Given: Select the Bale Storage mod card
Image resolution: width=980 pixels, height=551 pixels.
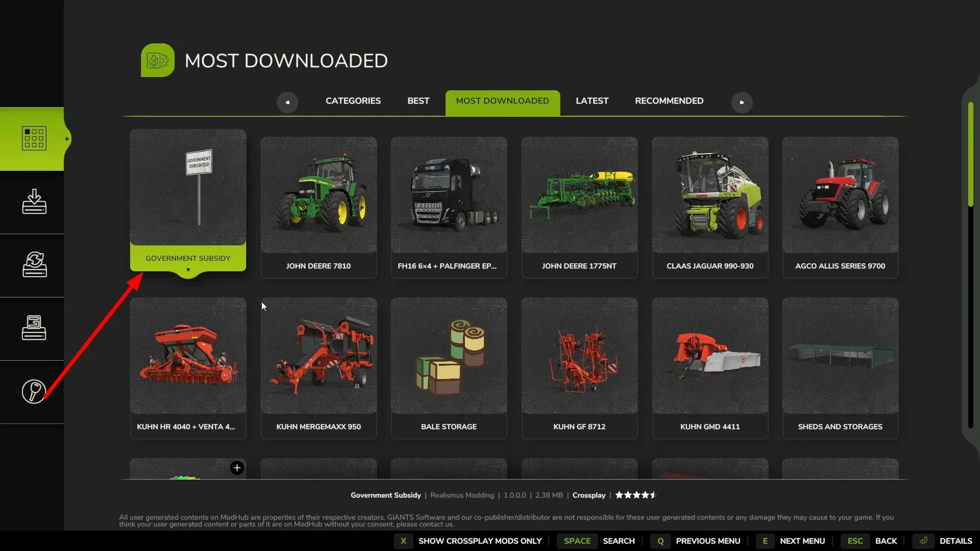Looking at the screenshot, I should tap(449, 368).
